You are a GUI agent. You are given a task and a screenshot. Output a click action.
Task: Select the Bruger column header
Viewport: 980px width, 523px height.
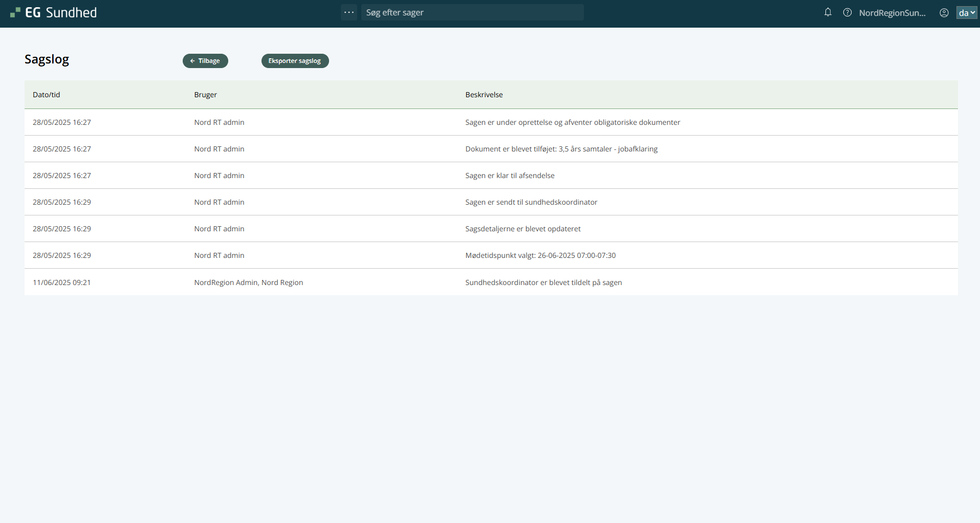pyautogui.click(x=205, y=95)
